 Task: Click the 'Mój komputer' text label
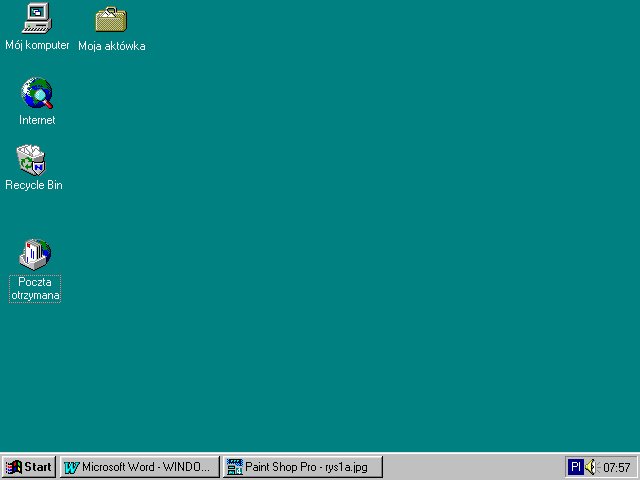(x=37, y=45)
